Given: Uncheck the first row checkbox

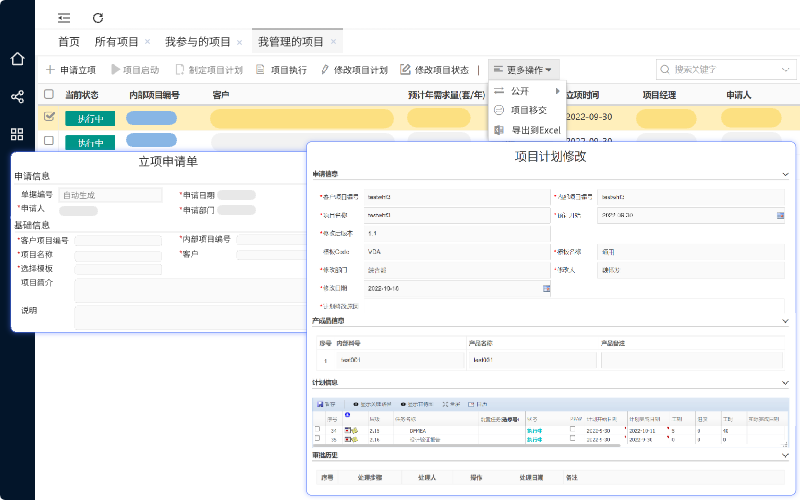Looking at the screenshot, I should 49,117.
